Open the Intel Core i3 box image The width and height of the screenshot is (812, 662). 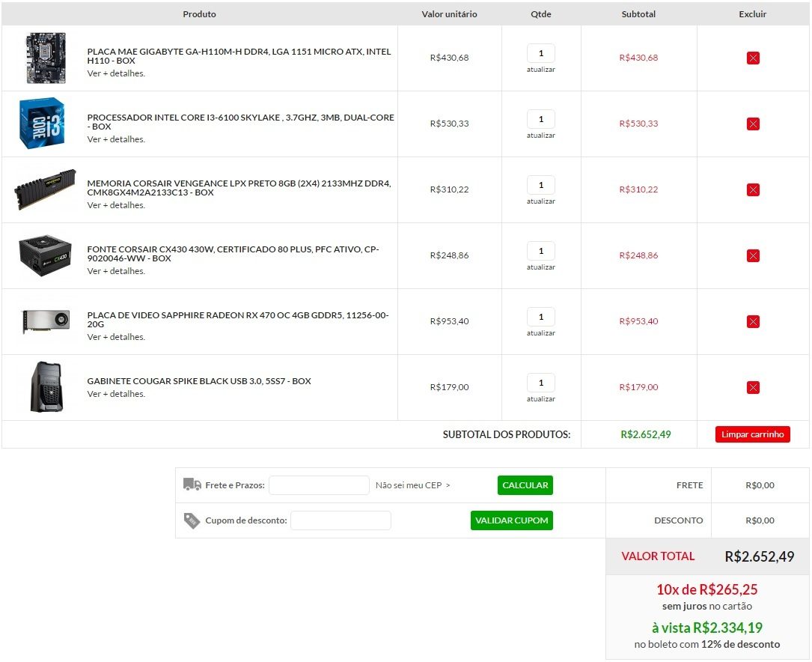(42, 124)
